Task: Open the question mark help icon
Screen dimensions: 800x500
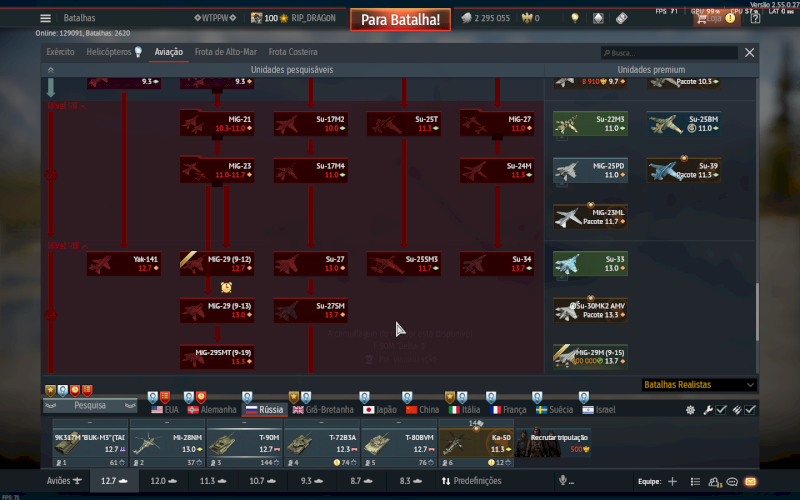Action: (756, 18)
